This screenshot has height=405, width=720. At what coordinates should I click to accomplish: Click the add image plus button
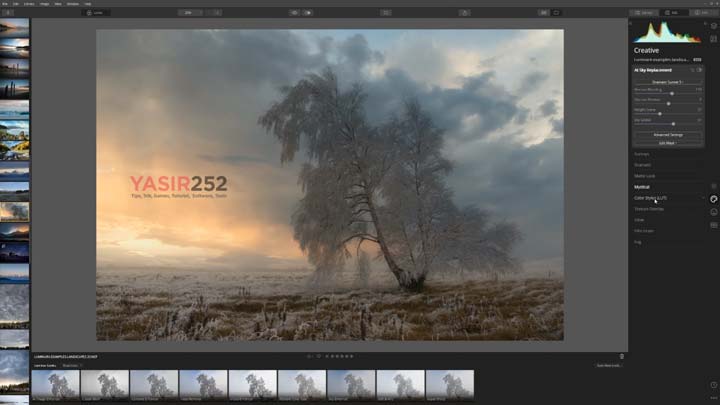pyautogui.click(x=8, y=13)
